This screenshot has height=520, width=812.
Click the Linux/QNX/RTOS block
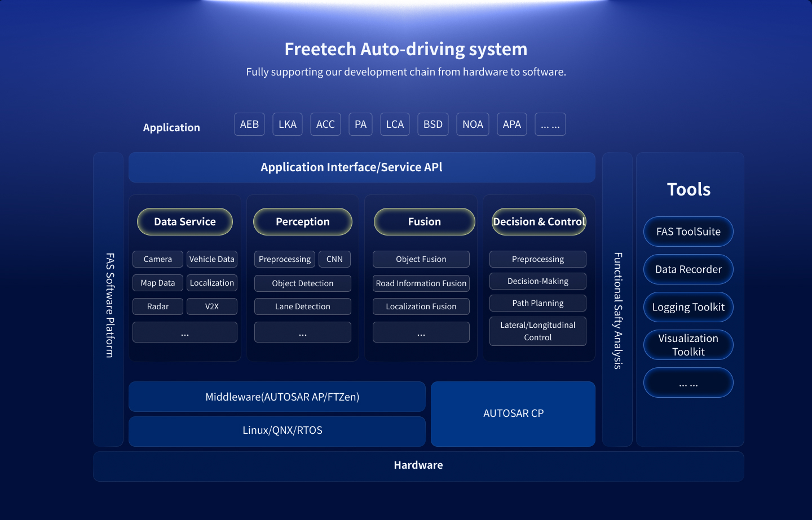[x=277, y=432]
